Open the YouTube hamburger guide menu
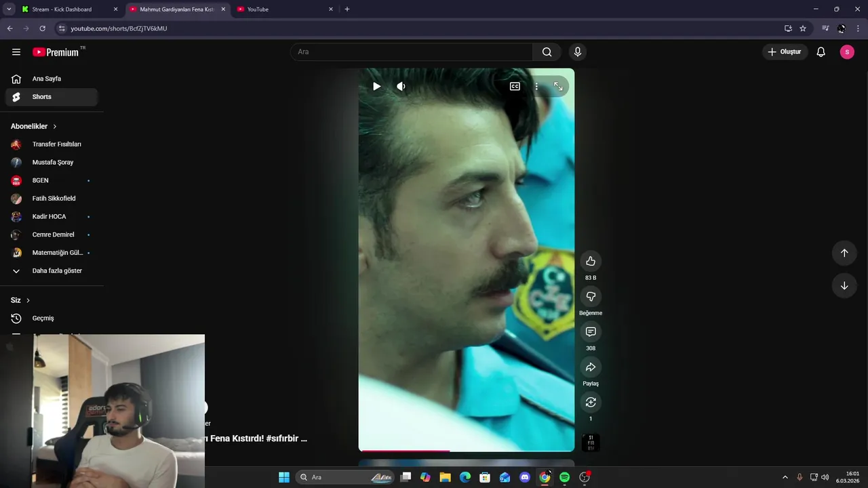This screenshot has width=868, height=488. pyautogui.click(x=16, y=52)
